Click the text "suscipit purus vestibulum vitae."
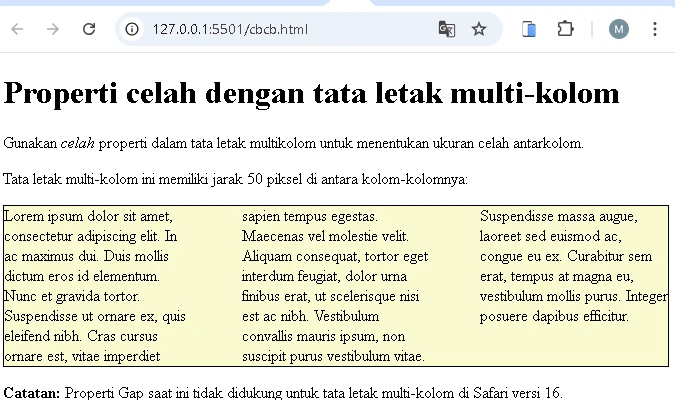The image size is (675, 400). [x=334, y=357]
